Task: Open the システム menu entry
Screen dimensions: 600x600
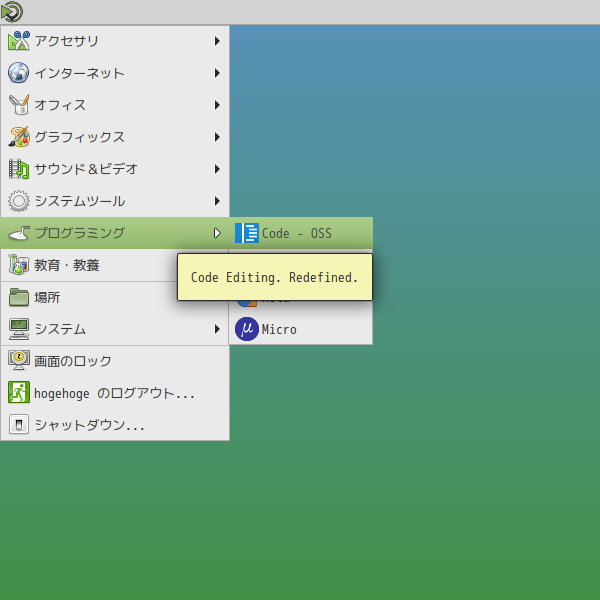Action: click(115, 329)
